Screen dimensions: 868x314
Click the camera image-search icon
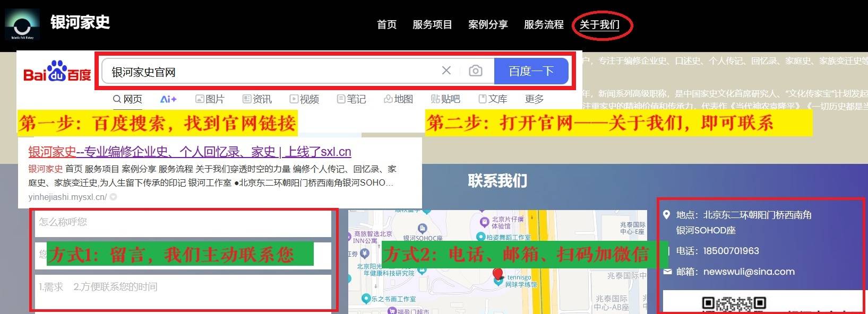click(476, 71)
